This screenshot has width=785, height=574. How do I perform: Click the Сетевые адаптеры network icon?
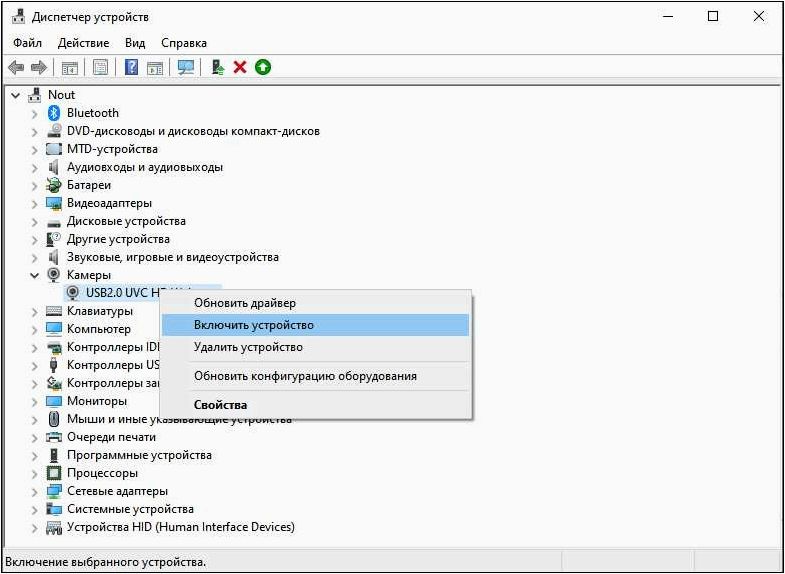[x=54, y=491]
